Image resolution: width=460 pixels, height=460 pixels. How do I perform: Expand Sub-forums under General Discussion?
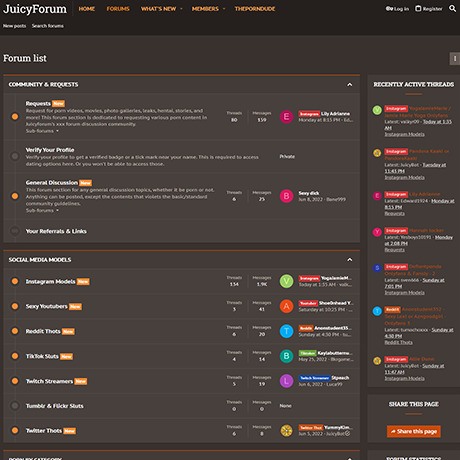(42, 211)
